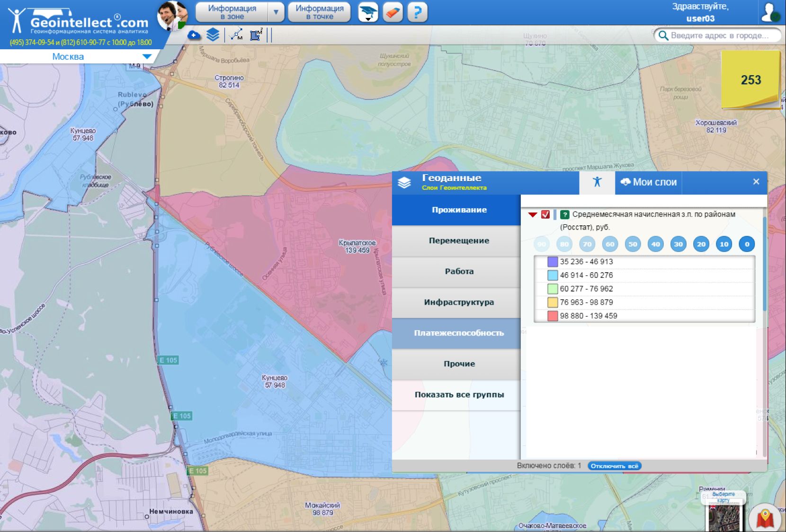The image size is (786, 532).
Task: Click the eraser clear icon
Action: (393, 12)
